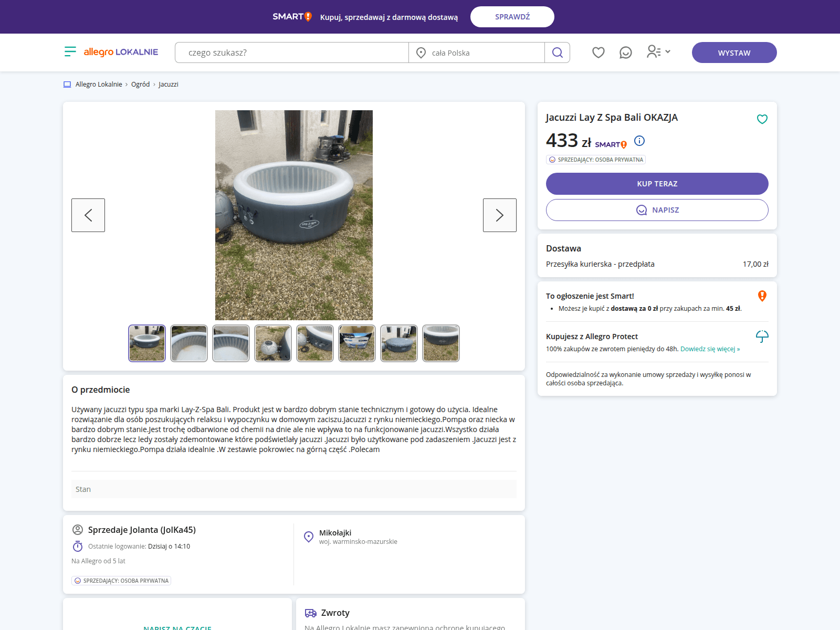
Task: Click private seller badge in seller card
Action: click(x=121, y=581)
